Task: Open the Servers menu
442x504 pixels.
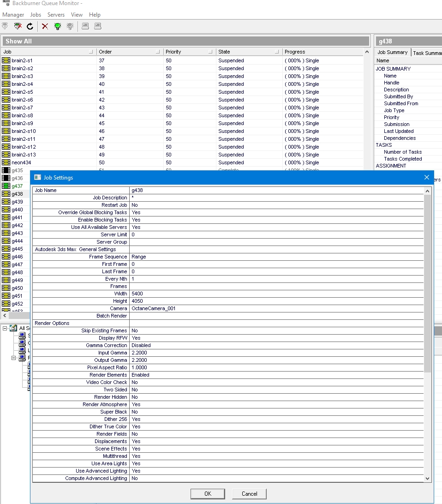Action: point(56,15)
